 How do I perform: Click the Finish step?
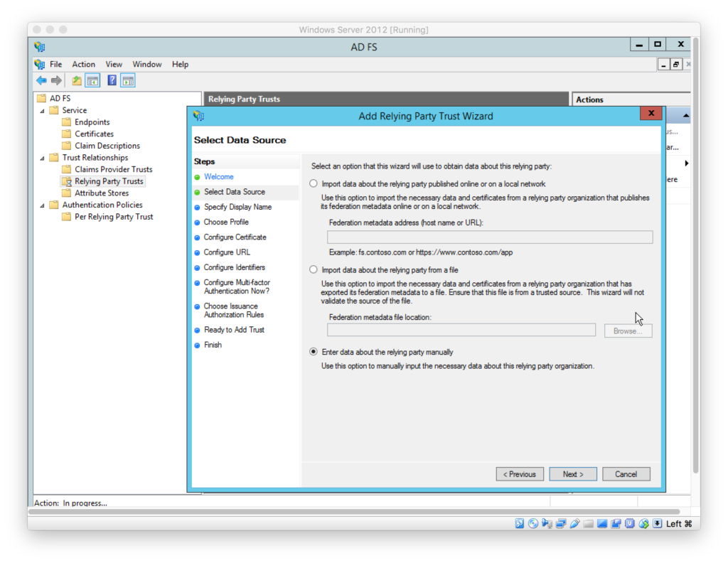point(213,344)
